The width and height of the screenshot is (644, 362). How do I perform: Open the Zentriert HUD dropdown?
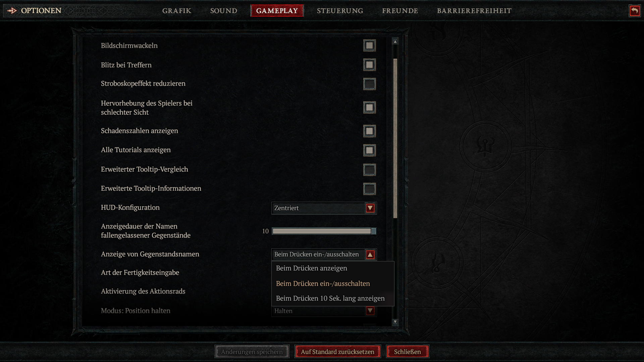click(324, 208)
